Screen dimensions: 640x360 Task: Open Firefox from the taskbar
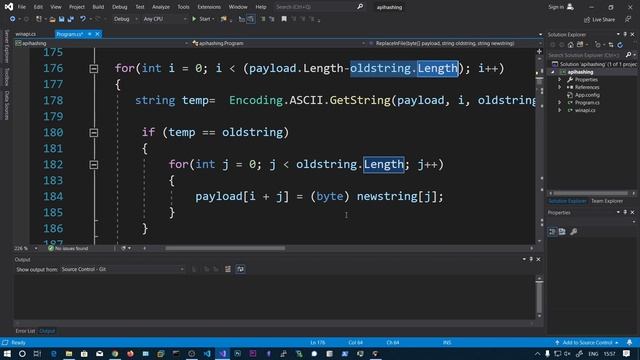(130, 353)
